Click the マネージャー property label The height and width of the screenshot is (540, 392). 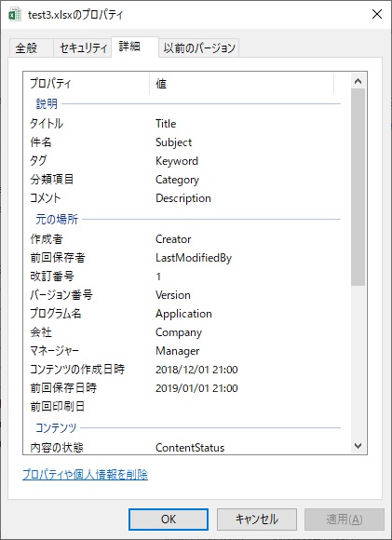[54, 351]
